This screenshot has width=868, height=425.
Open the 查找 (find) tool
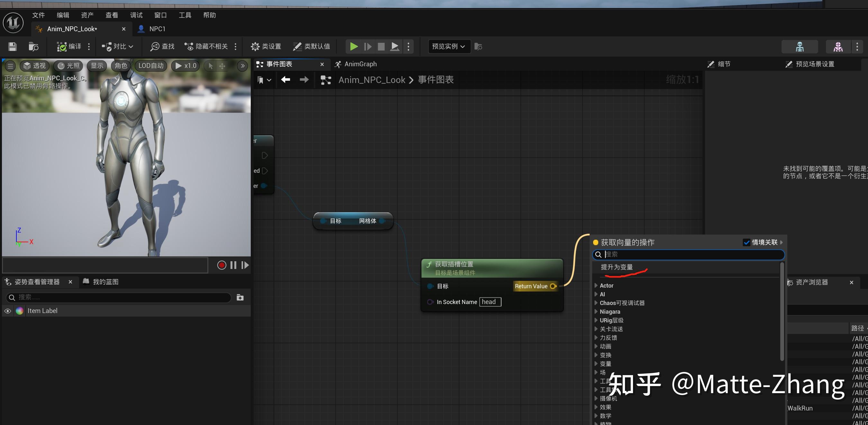coord(162,46)
